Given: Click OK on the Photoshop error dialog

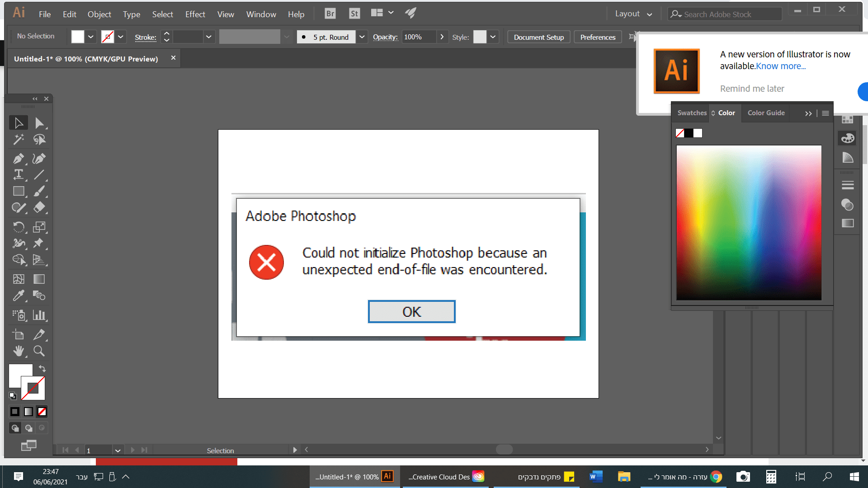Looking at the screenshot, I should 411,312.
